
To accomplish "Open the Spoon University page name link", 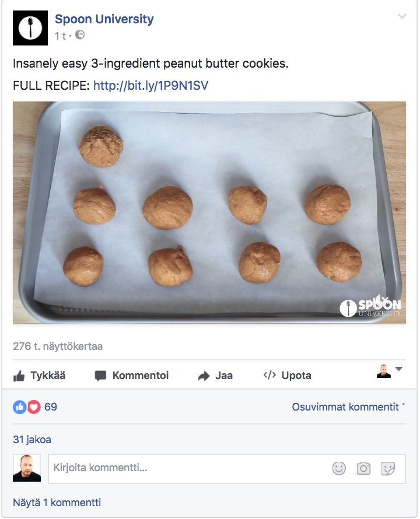I will pyautogui.click(x=104, y=19).
